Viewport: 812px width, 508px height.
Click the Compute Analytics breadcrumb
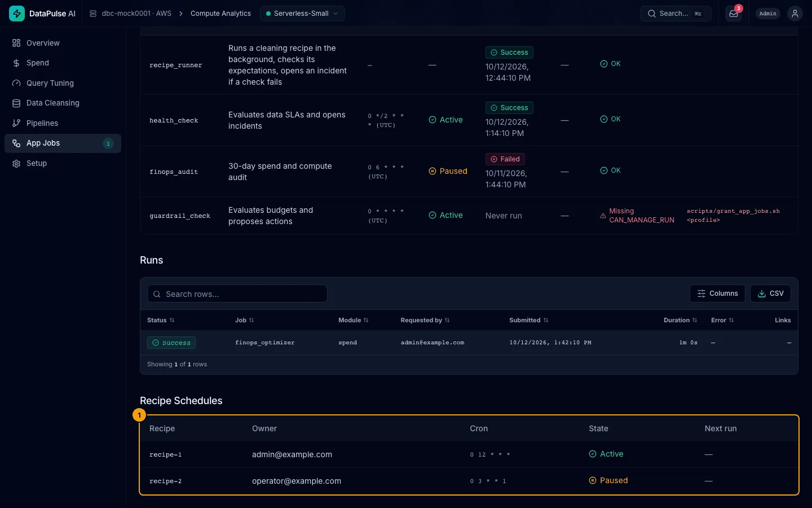pyautogui.click(x=220, y=14)
